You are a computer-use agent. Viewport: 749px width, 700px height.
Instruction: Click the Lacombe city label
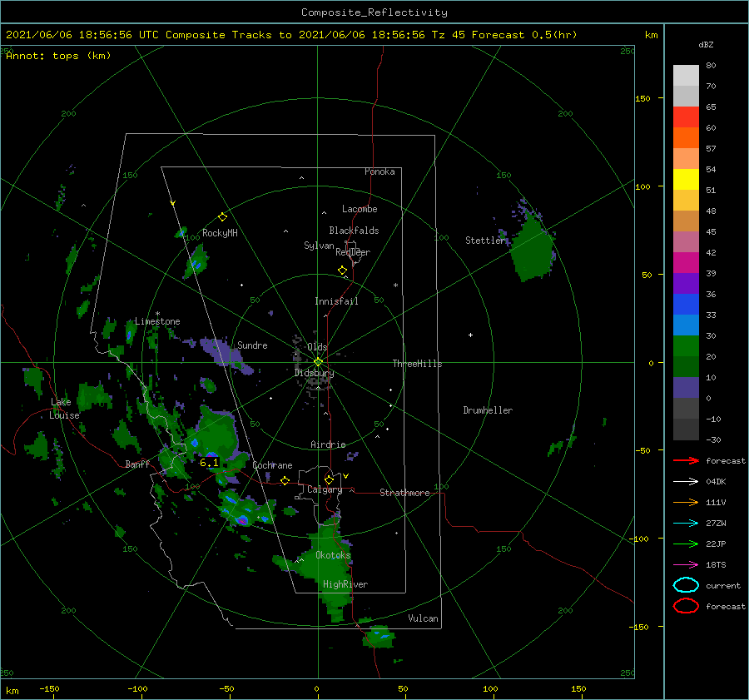click(360, 209)
